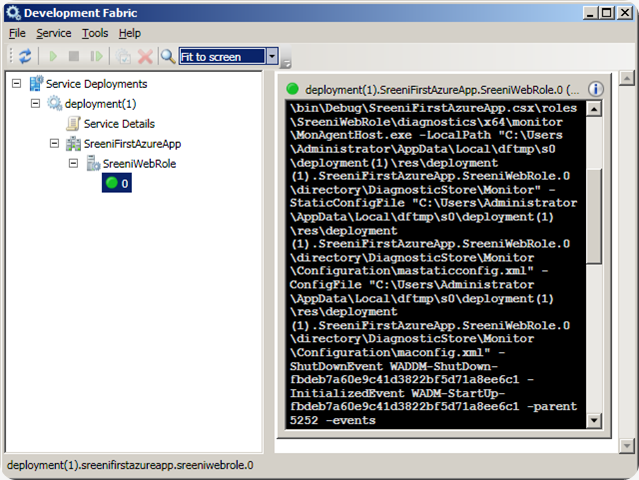The width and height of the screenshot is (639, 480).
Task: Select the deployment(1) tree label
Action: (100, 104)
